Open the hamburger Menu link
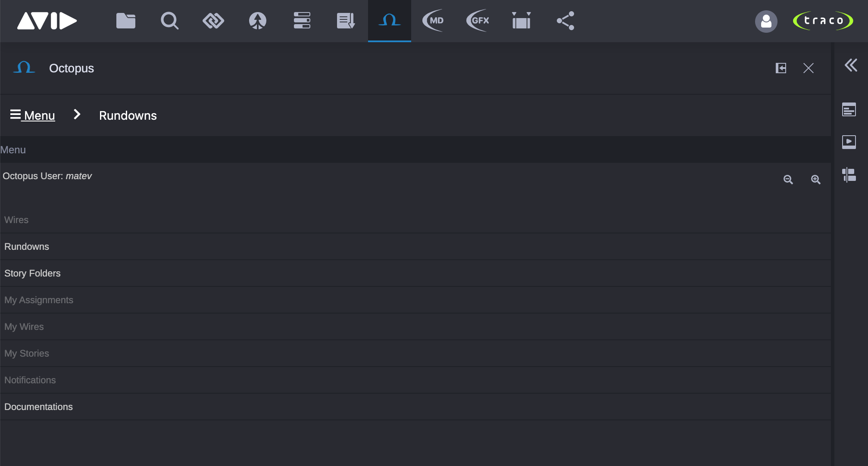 click(x=33, y=115)
